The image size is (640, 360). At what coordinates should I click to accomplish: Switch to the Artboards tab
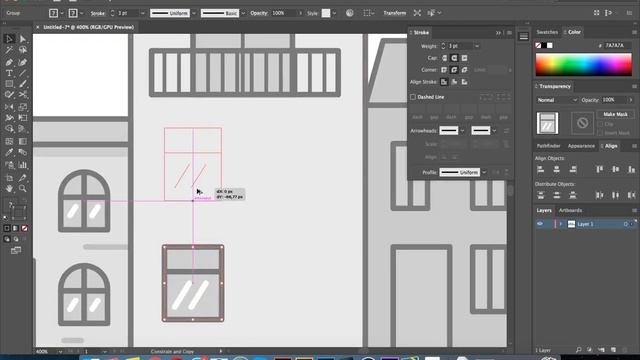tap(570, 211)
